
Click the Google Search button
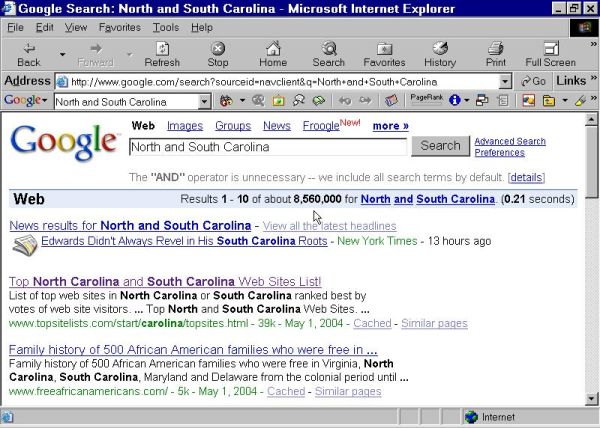point(440,146)
